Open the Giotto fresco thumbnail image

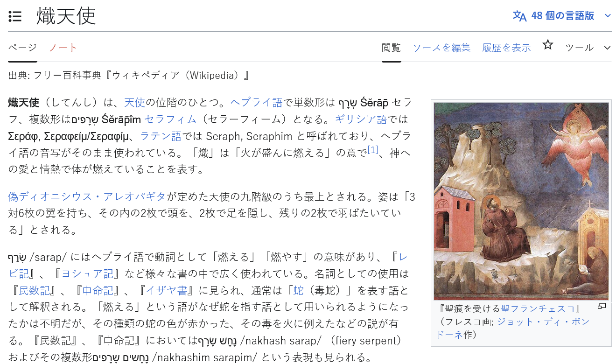[x=521, y=201]
